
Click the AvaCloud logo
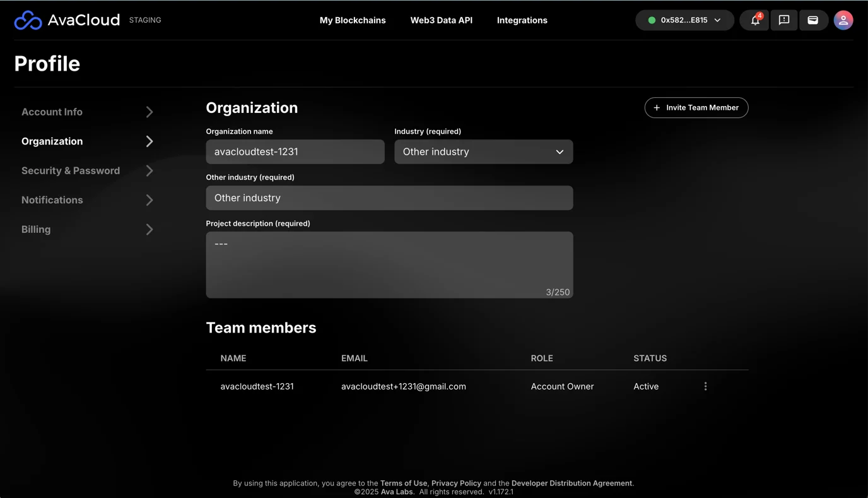click(66, 20)
